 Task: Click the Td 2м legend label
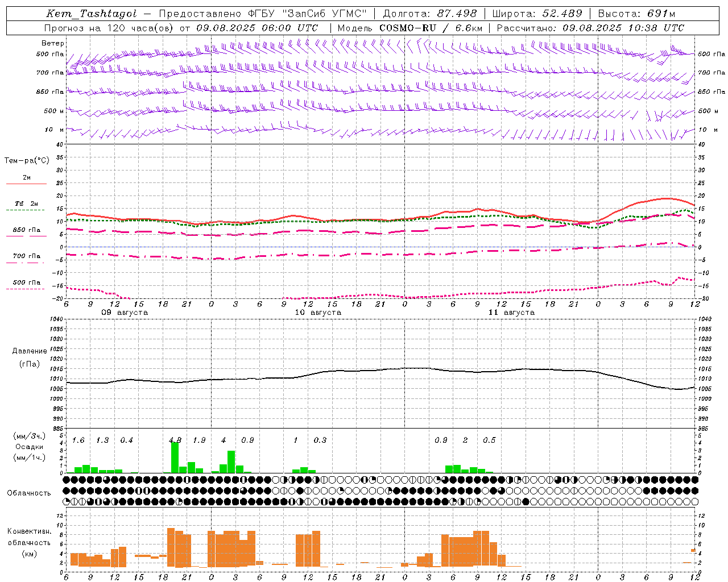pos(26,203)
